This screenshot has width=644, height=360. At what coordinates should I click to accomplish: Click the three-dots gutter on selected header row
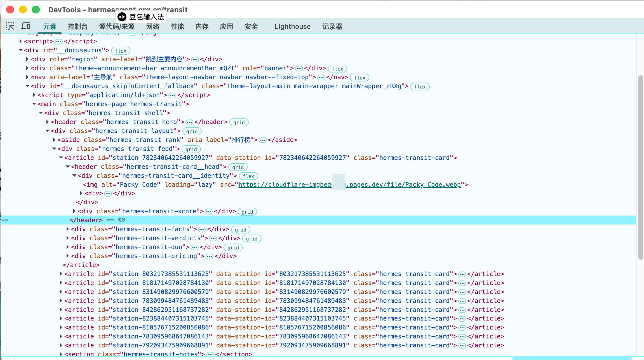click(x=5, y=220)
